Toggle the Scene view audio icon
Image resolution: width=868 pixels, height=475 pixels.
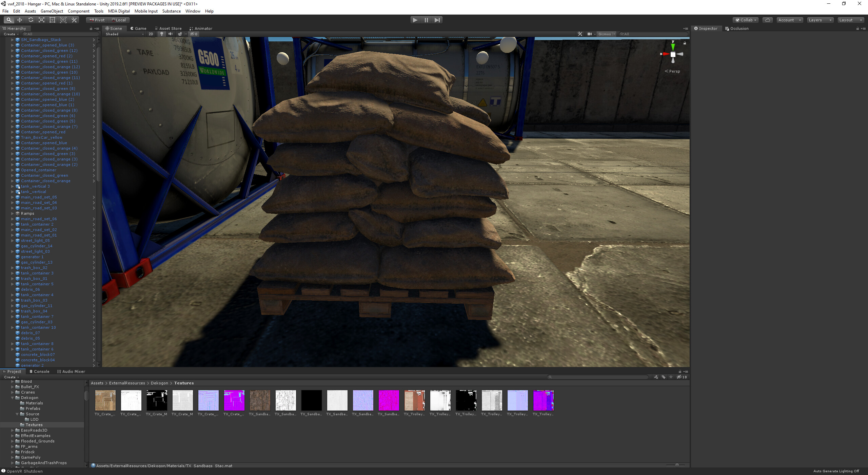(171, 34)
